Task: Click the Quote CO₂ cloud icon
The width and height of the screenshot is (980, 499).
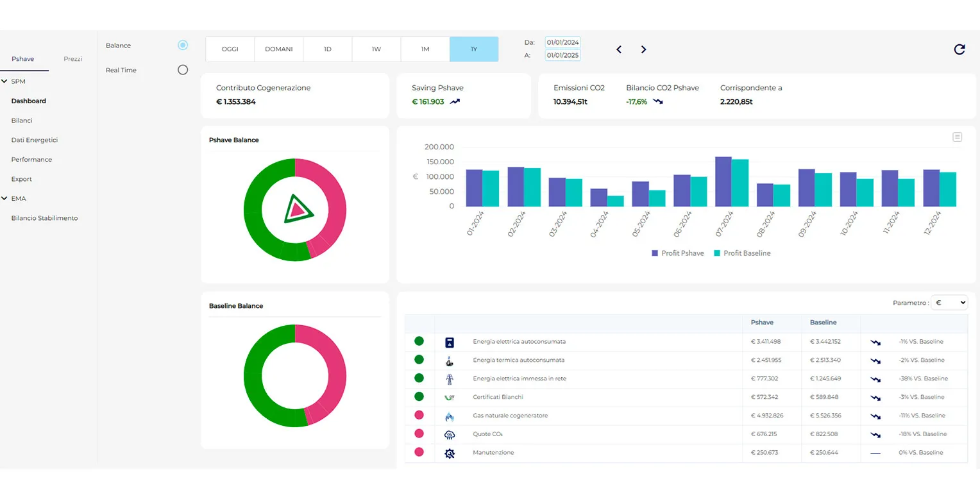Action: 450,435
